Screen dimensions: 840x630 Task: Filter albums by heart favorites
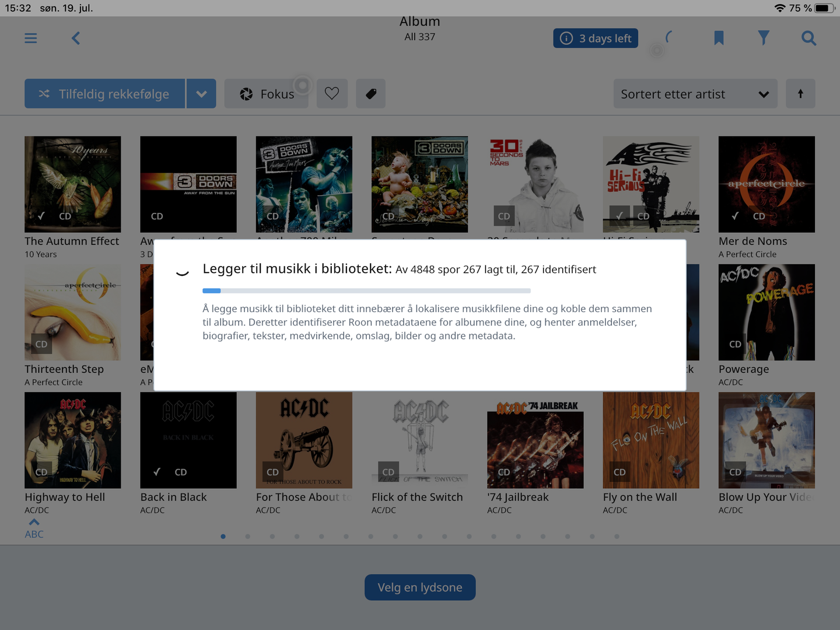pyautogui.click(x=332, y=93)
